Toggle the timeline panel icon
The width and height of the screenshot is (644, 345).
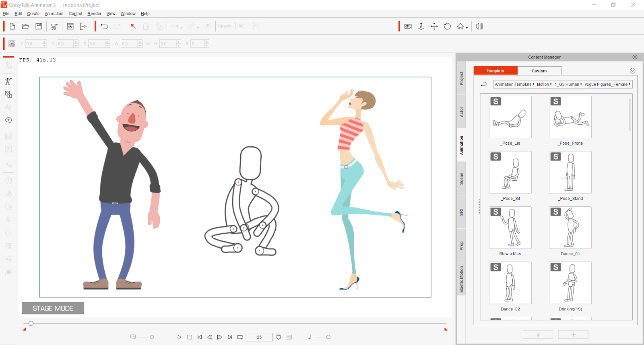[x=289, y=337]
